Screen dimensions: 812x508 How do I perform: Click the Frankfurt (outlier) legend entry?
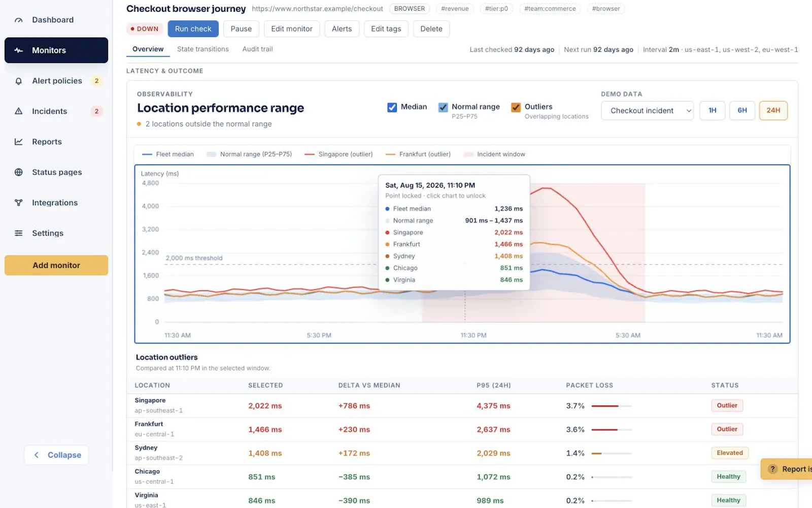point(418,154)
